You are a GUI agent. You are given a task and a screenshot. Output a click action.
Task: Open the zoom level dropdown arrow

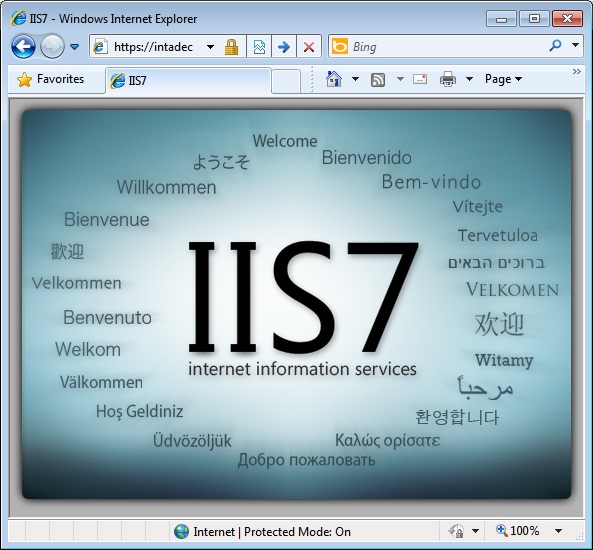pyautogui.click(x=558, y=531)
